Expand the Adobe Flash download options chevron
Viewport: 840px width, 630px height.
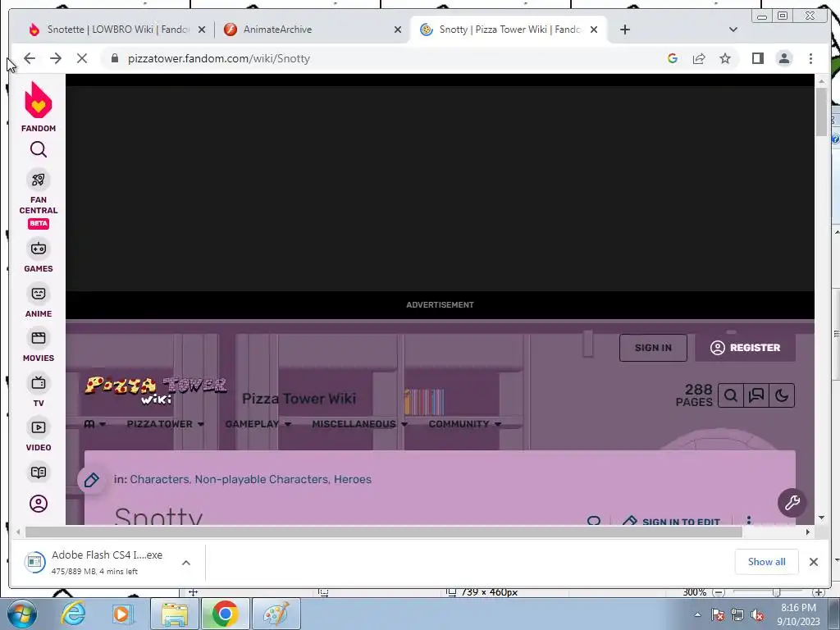pos(186,563)
